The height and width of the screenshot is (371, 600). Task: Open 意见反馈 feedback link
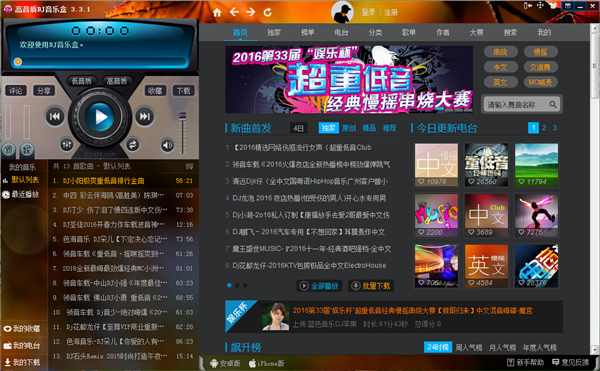point(571,363)
